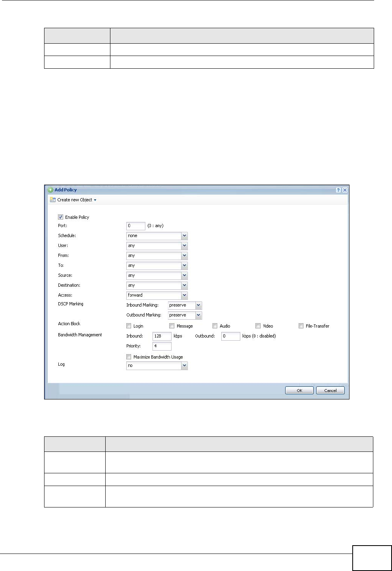The image size is (392, 571).
Task: Click the Priority input field
Action: pyautogui.click(x=162, y=346)
